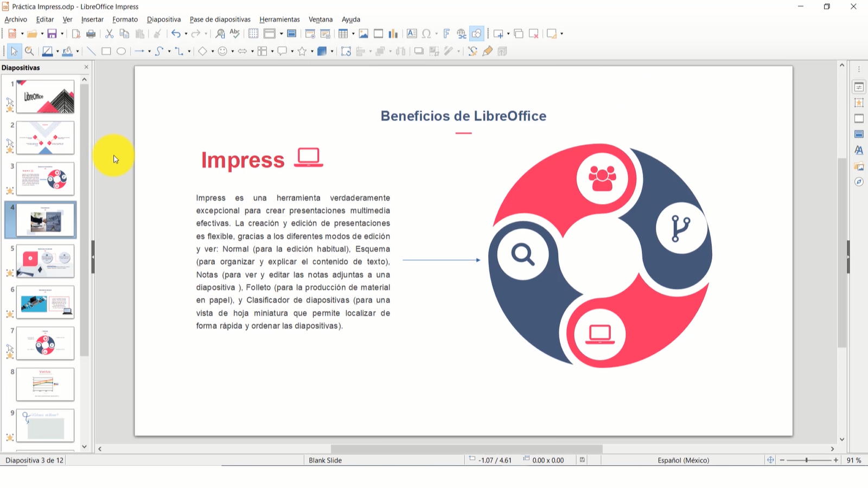Collapse slide panel with divider handle
Image resolution: width=868 pixels, height=488 pixels.
(x=93, y=256)
